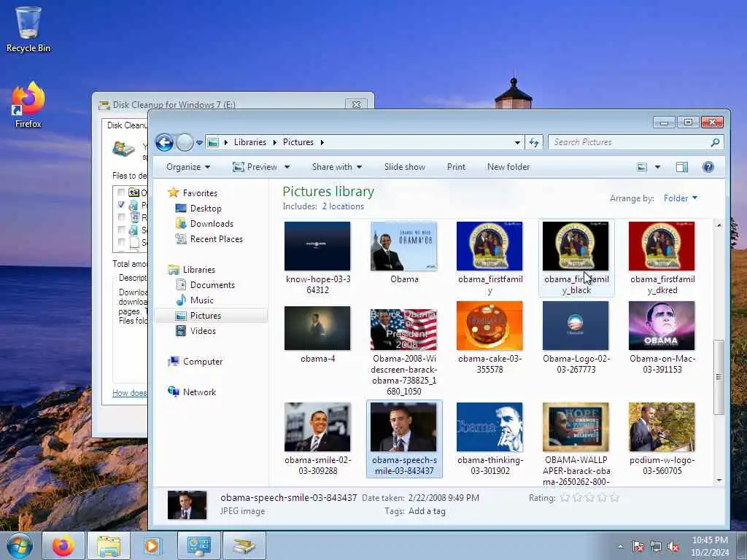
Task: Uncheck the checked Disk Cleanup list item
Action: point(121,205)
